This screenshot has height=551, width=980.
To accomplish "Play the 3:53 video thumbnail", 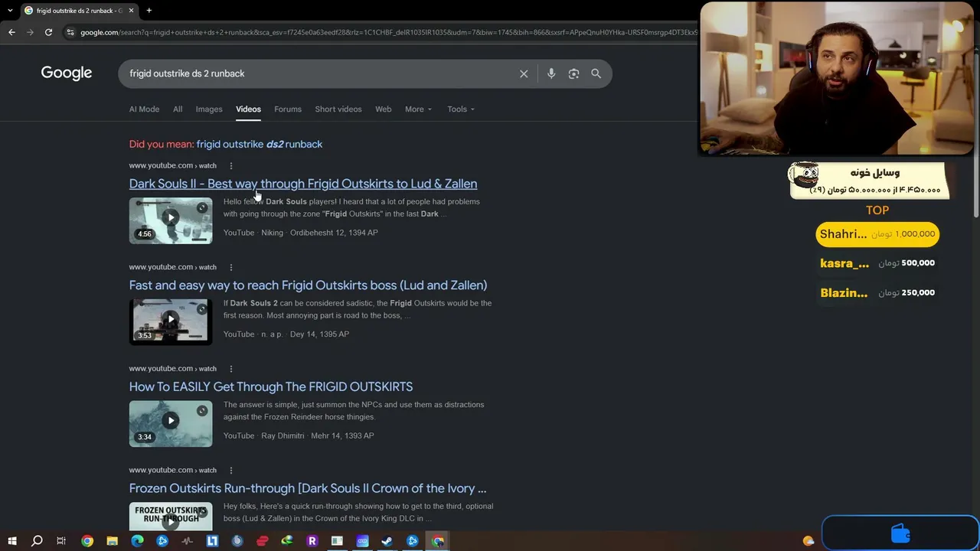I will click(x=171, y=322).
